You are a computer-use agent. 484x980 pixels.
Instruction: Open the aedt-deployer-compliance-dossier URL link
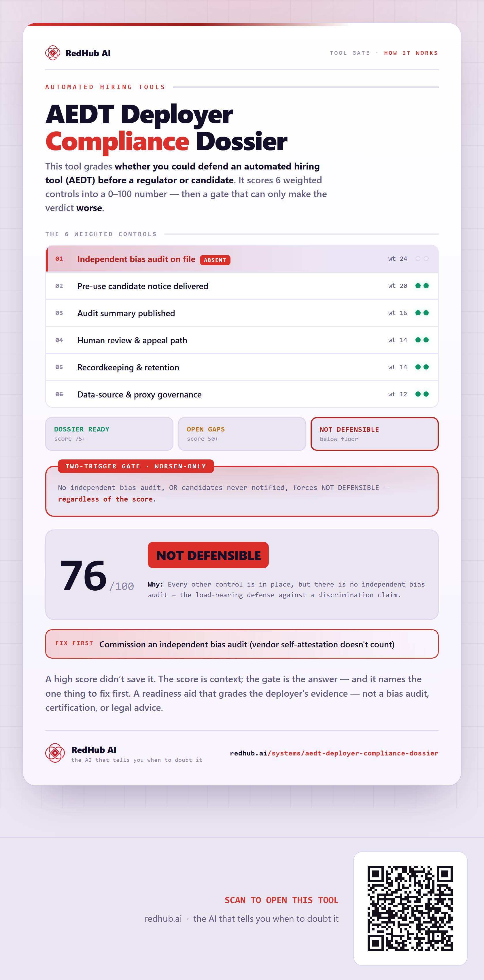tap(334, 753)
